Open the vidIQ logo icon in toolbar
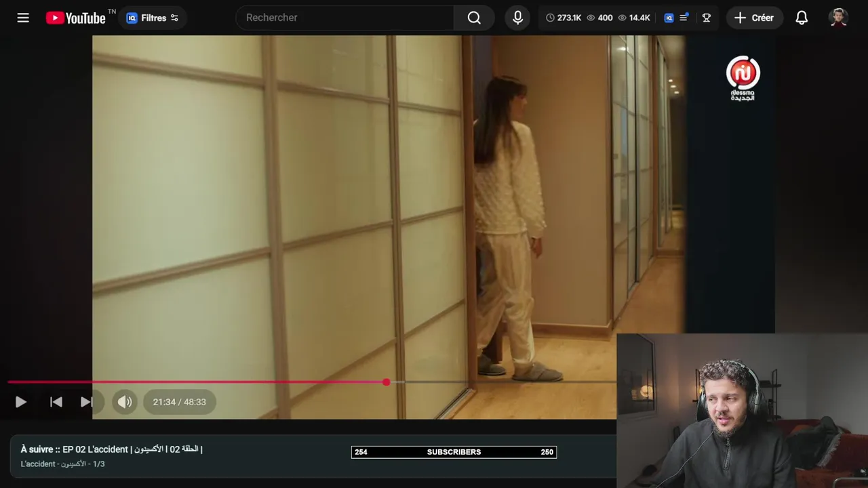The width and height of the screenshot is (868, 488). click(669, 18)
